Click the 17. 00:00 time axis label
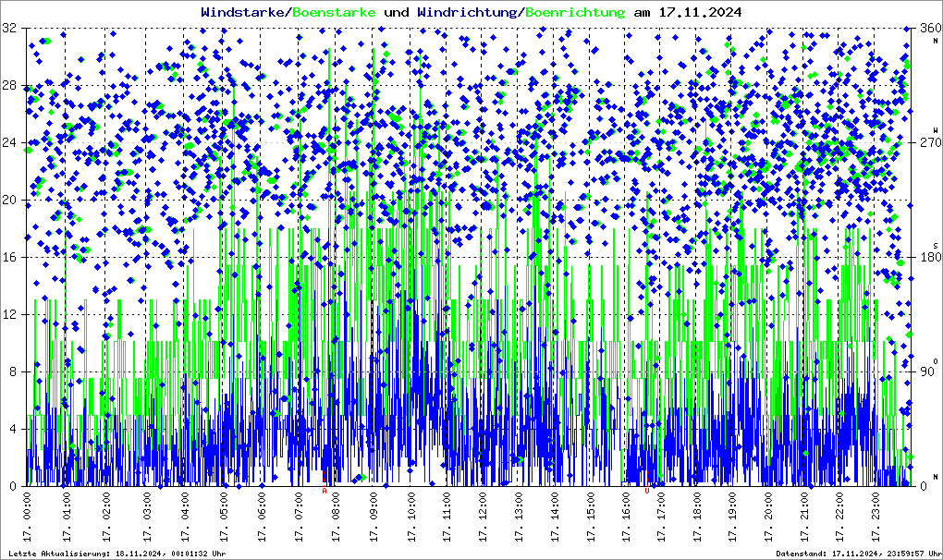943x560 pixels. pyautogui.click(x=29, y=517)
